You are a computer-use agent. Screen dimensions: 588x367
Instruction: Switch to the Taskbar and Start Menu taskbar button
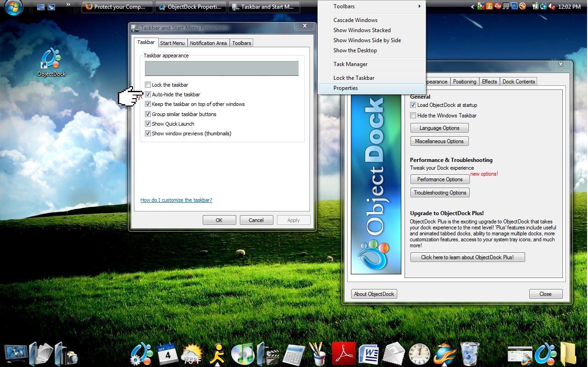click(264, 7)
